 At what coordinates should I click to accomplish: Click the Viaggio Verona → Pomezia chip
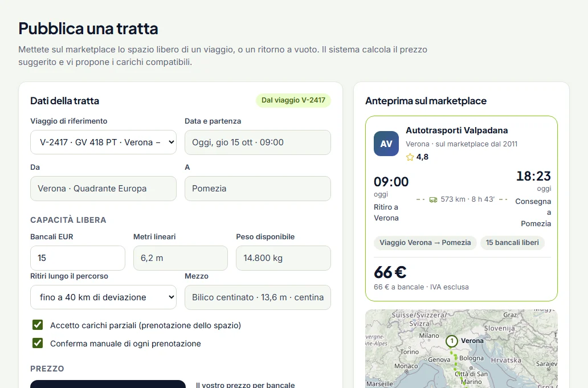pos(425,243)
